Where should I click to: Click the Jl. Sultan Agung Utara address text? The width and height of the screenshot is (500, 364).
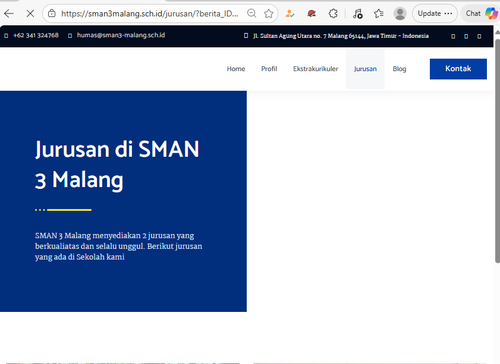pyautogui.click(x=341, y=36)
